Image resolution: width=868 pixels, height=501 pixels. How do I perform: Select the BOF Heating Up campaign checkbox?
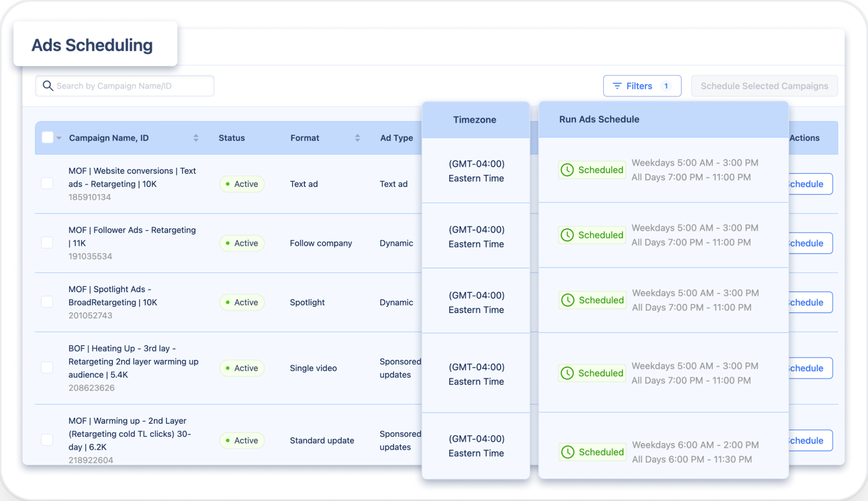[47, 367]
